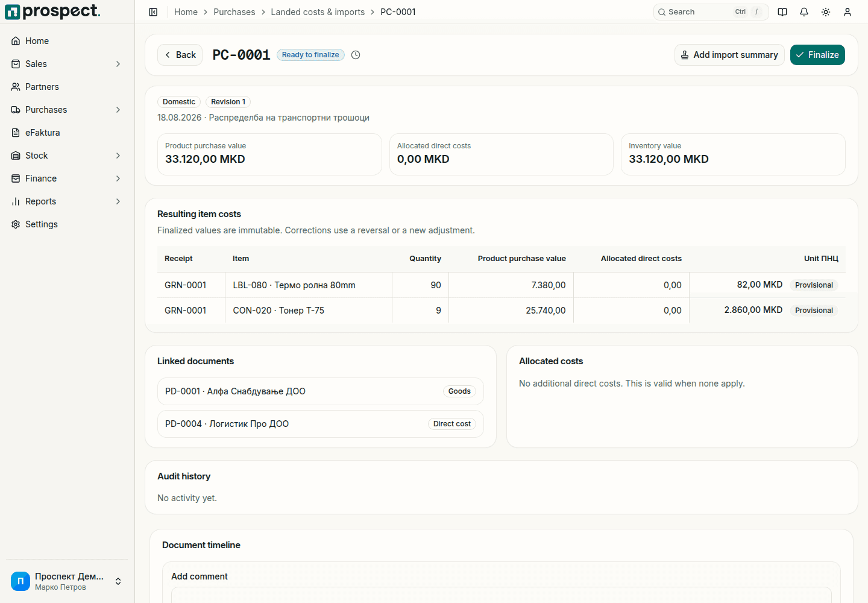Select the CON-020 · Тонер T-75 item cell
The height and width of the screenshot is (603, 868).
[x=309, y=311]
